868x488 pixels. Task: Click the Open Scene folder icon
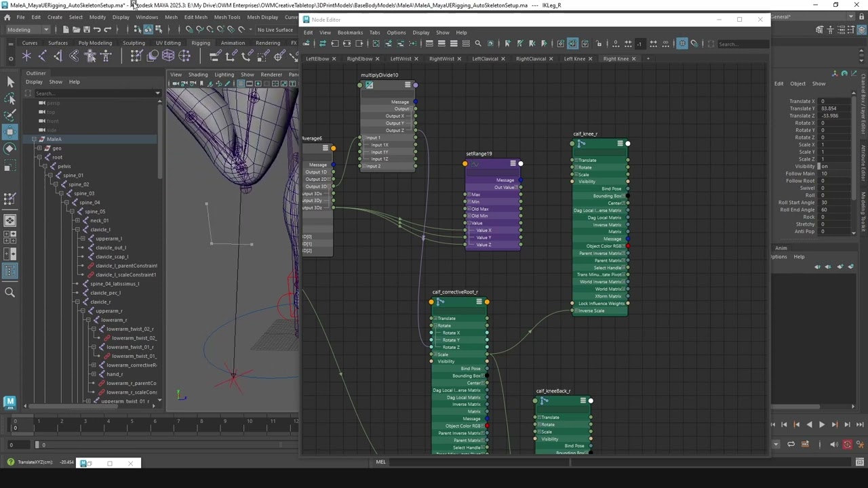(x=76, y=30)
